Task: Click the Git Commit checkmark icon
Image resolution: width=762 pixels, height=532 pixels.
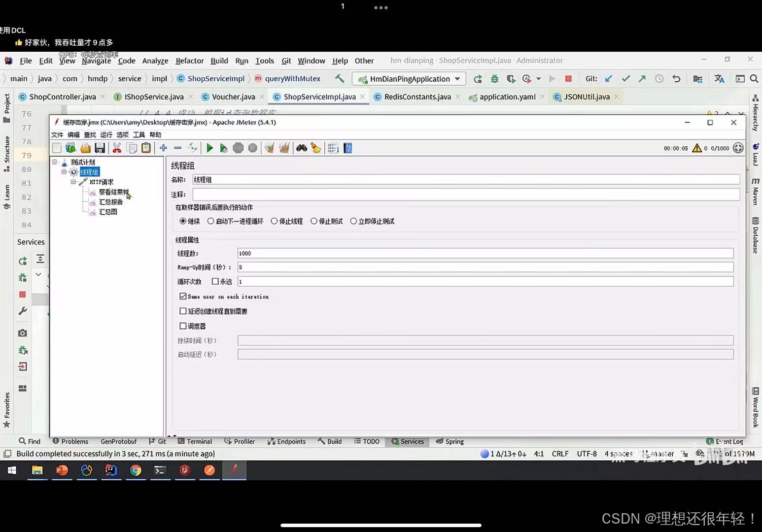Action: coord(625,78)
